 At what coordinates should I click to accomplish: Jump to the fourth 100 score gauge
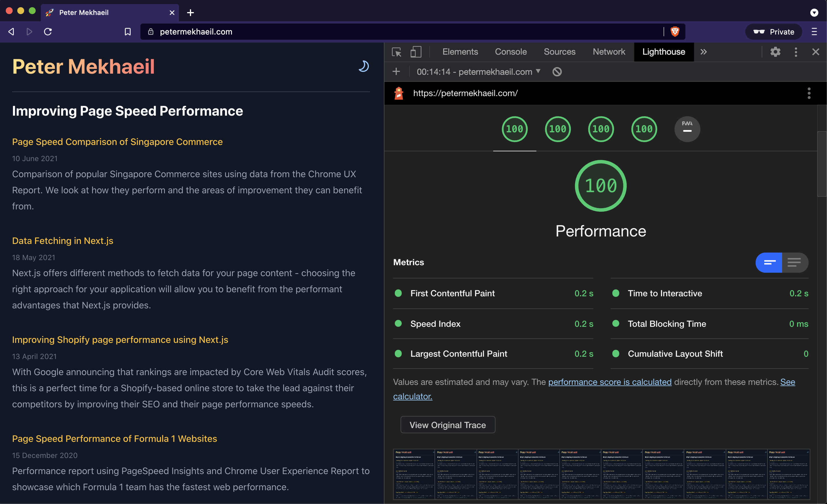click(x=644, y=129)
